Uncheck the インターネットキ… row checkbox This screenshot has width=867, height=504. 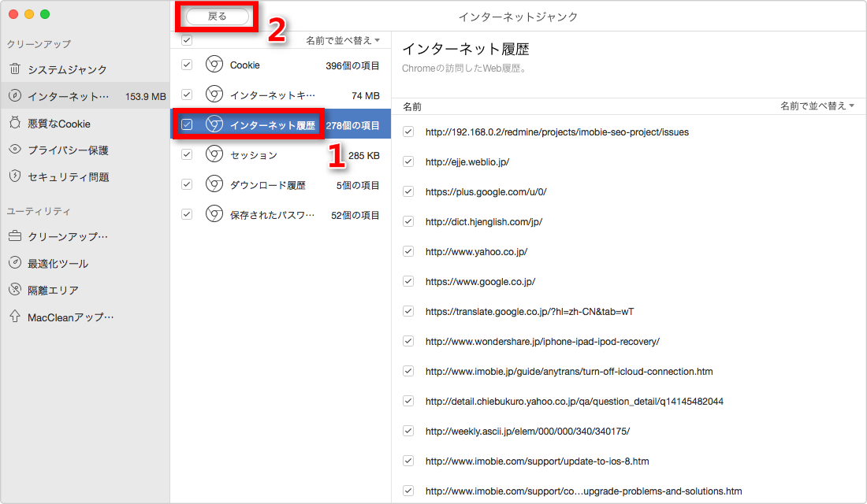187,94
